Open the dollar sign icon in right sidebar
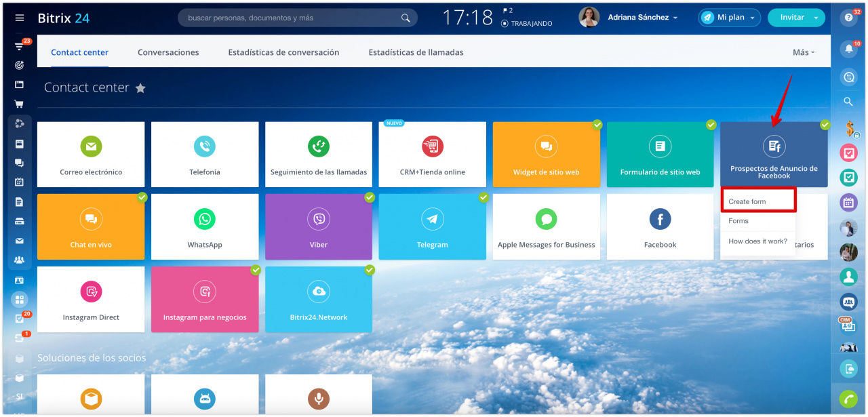Screen dimensions: 868x417 coord(848,128)
